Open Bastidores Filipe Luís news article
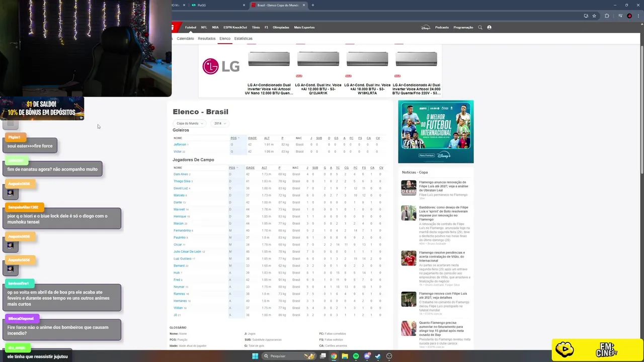This screenshot has width=644, height=362. 444,213
